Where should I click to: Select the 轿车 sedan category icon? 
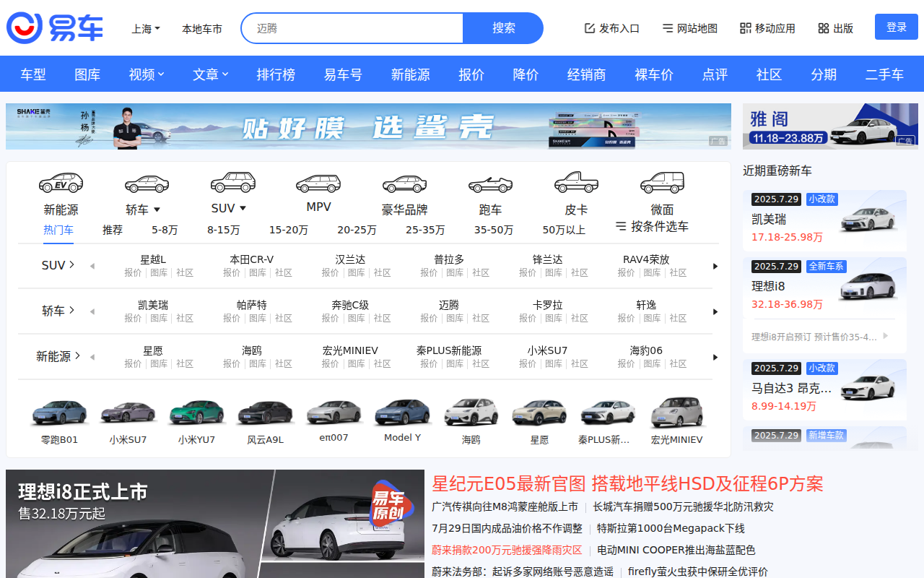click(147, 184)
